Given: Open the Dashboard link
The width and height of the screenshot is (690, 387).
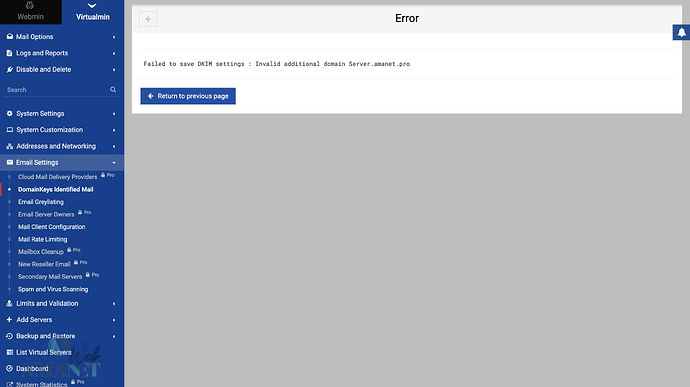Looking at the screenshot, I should click(x=32, y=369).
